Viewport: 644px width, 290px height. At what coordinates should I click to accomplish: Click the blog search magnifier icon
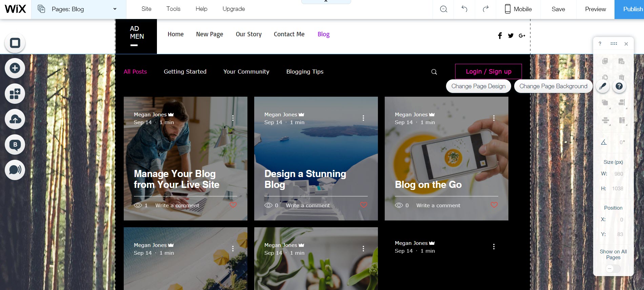coord(434,72)
